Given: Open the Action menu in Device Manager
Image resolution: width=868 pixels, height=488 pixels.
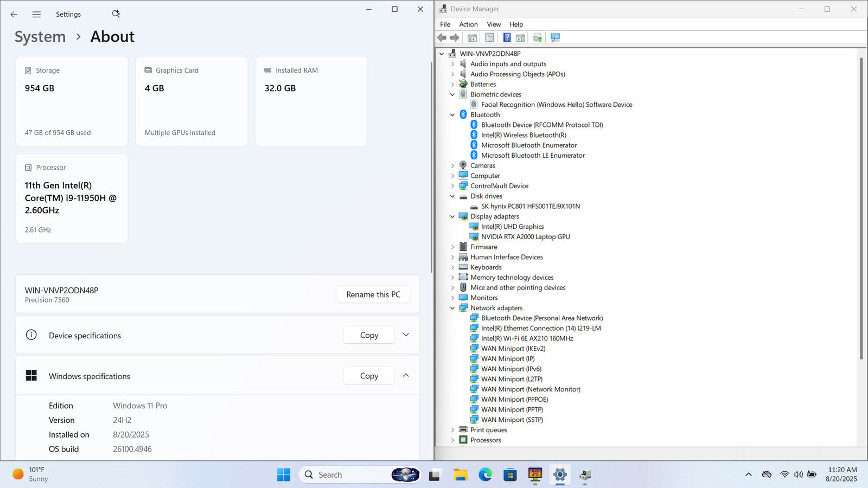Looking at the screenshot, I should tap(468, 24).
